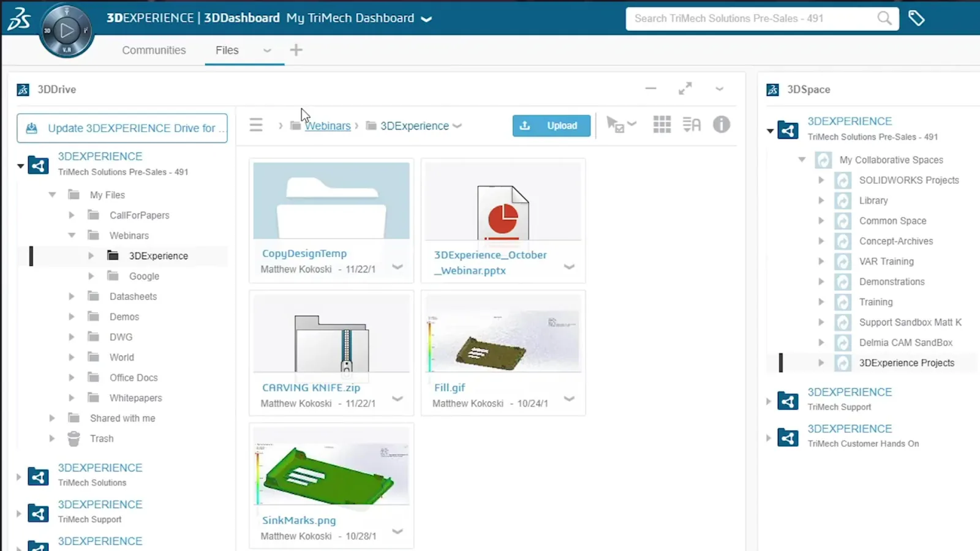Select TriMech Solutions Pre-Sales platform in 3DDrive
Viewport: 980px width, 551px height.
click(123, 163)
